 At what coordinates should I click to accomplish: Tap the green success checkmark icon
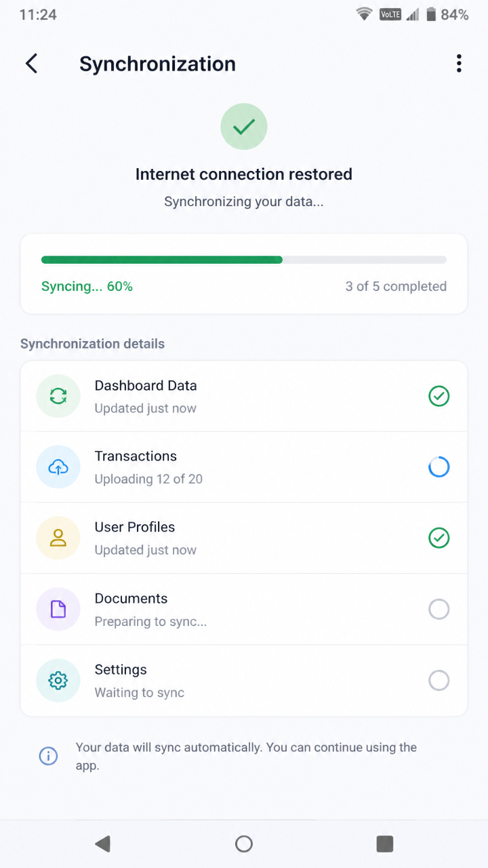(244, 126)
